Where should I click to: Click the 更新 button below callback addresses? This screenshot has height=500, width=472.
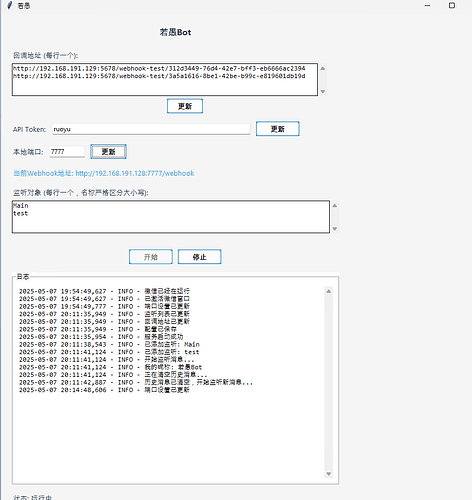185,106
